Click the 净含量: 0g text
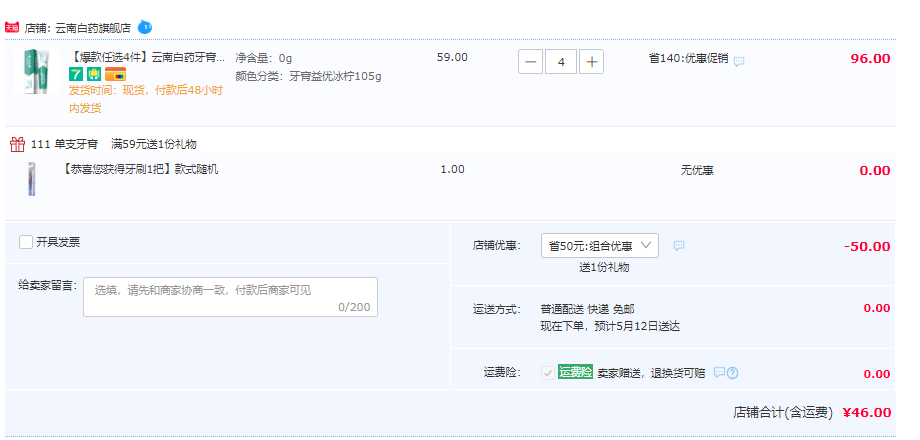The width and height of the screenshot is (920, 440). click(264, 58)
